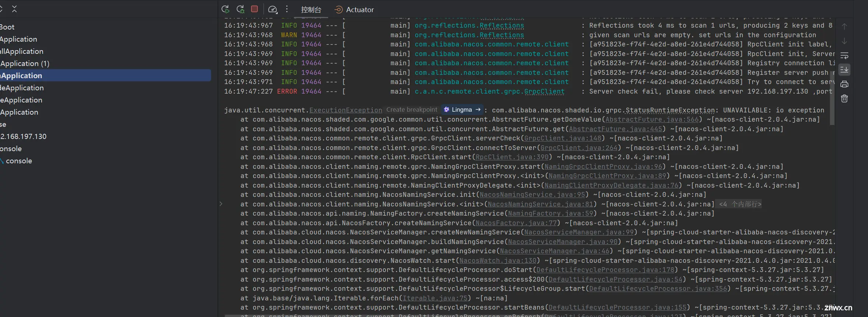Screen dimensions: 868x317
Task: Click Reflections link in the WARN log line
Action: (501, 35)
